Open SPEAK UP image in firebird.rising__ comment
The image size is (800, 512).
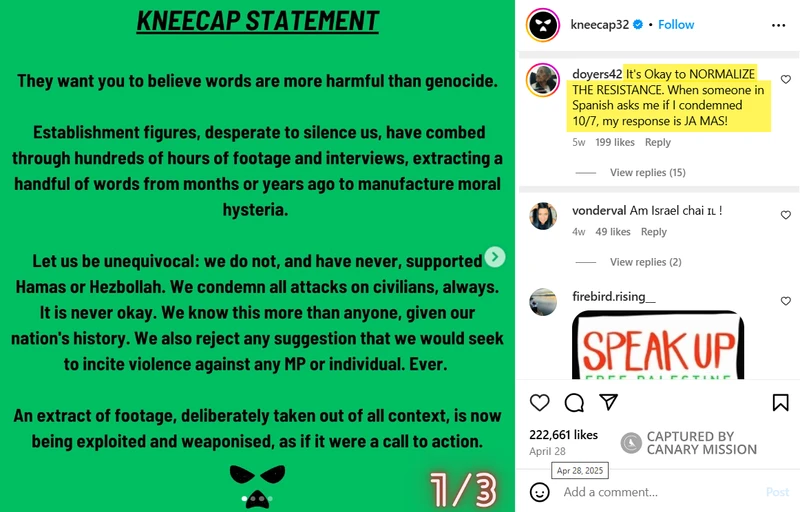[658, 345]
